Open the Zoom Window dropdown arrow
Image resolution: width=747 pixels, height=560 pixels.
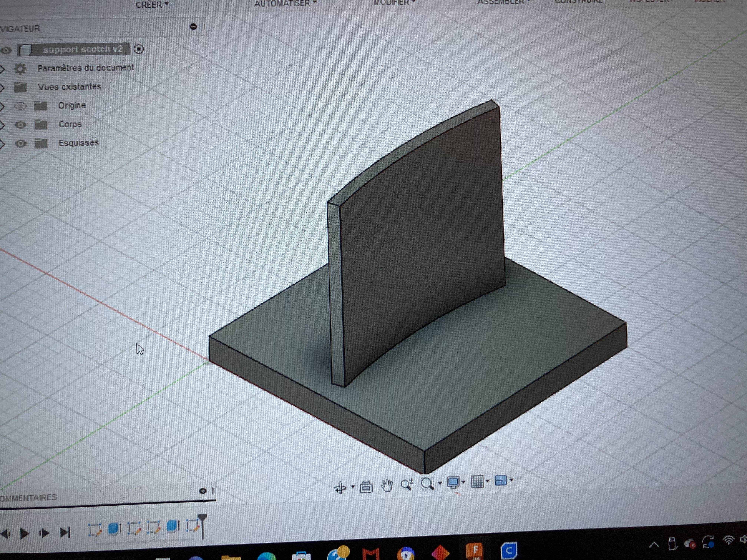[x=440, y=483]
